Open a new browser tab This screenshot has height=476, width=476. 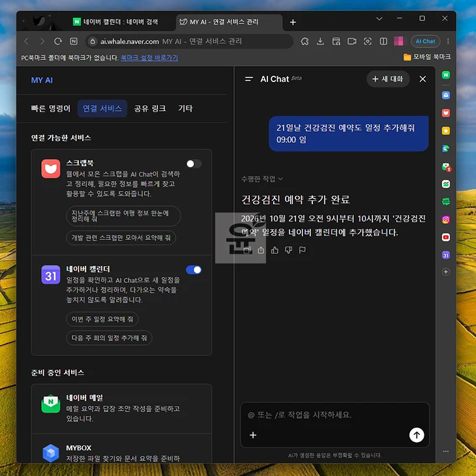293,22
